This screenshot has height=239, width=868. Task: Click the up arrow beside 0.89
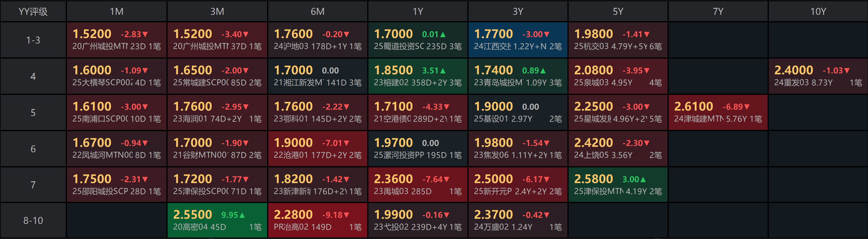pos(543,71)
